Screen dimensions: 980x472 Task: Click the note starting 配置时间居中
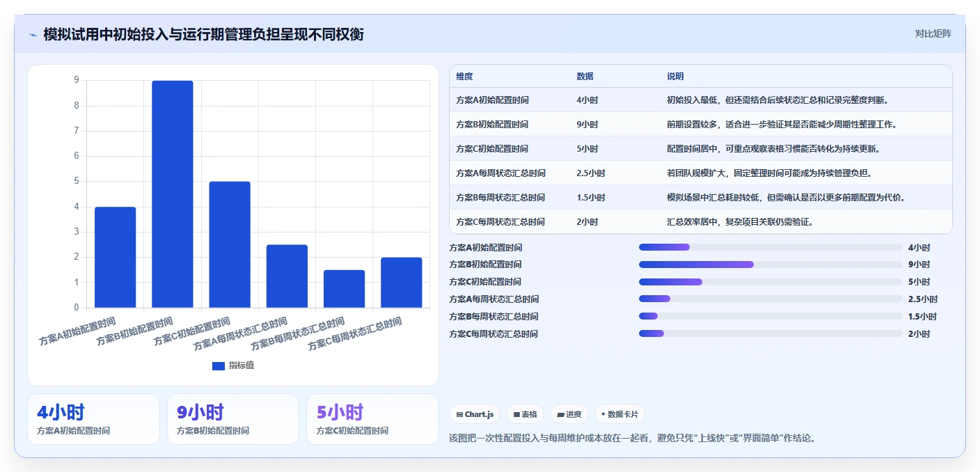tap(773, 149)
